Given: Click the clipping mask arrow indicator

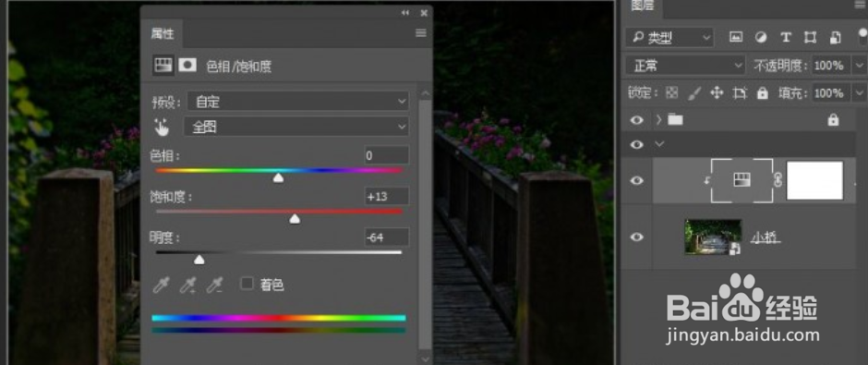Looking at the screenshot, I should (707, 181).
